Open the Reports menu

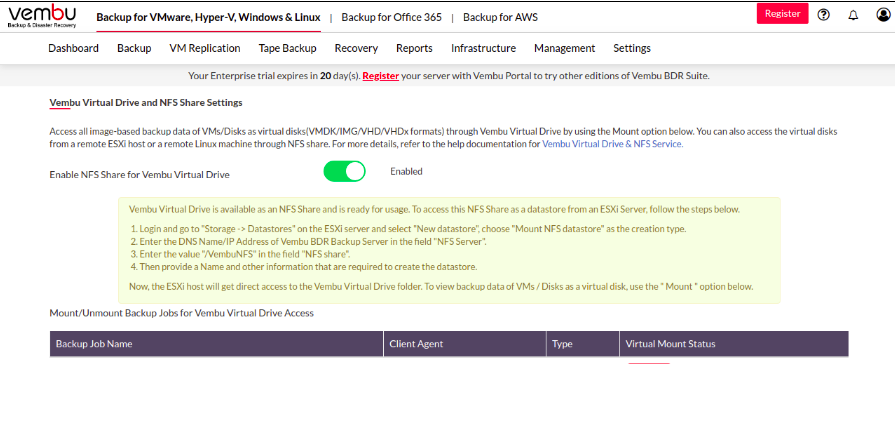tap(414, 49)
